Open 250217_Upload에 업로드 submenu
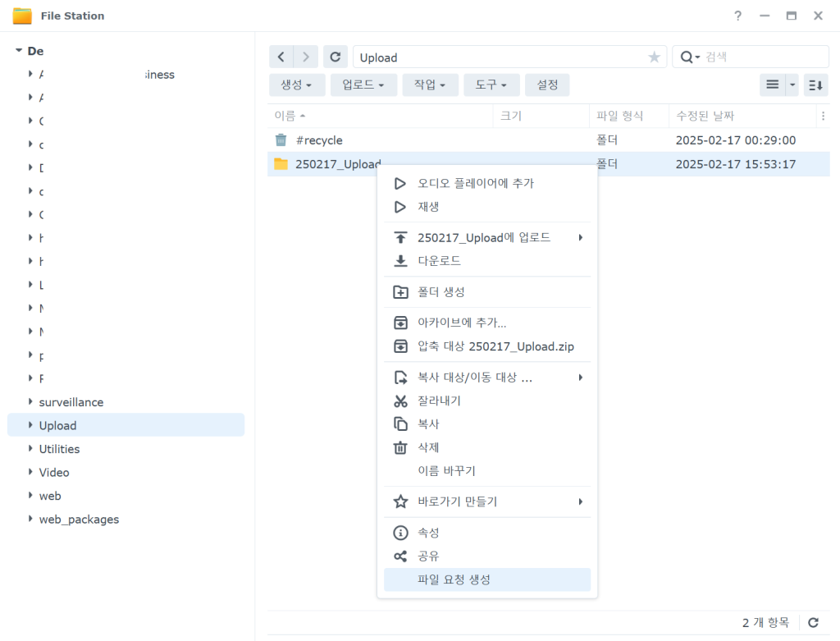This screenshot has height=641, width=840. click(487, 237)
